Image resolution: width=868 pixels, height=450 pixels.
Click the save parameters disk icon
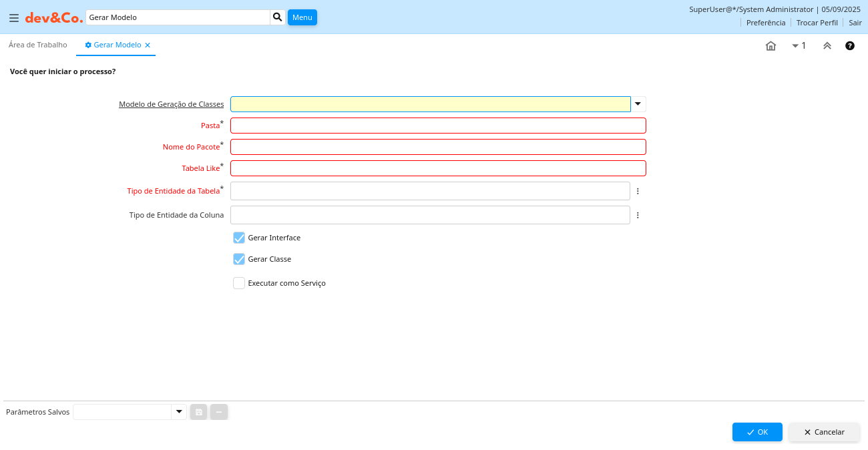click(x=199, y=412)
